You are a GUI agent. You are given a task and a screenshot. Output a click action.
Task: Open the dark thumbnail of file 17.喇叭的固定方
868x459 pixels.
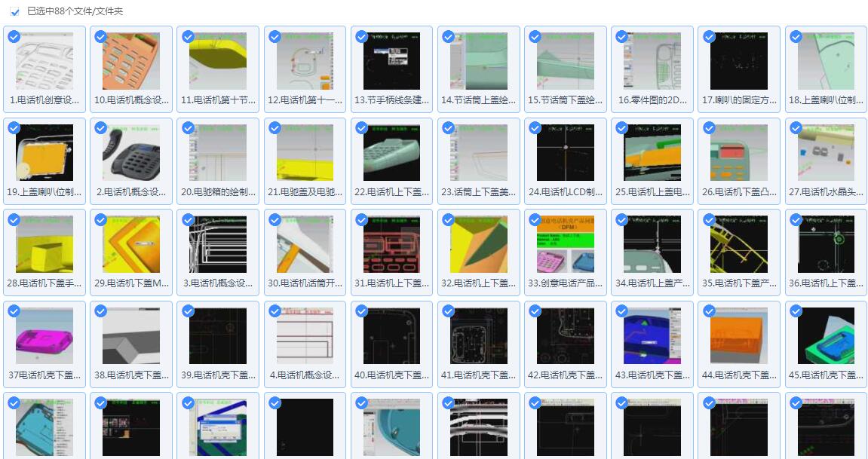739,61
